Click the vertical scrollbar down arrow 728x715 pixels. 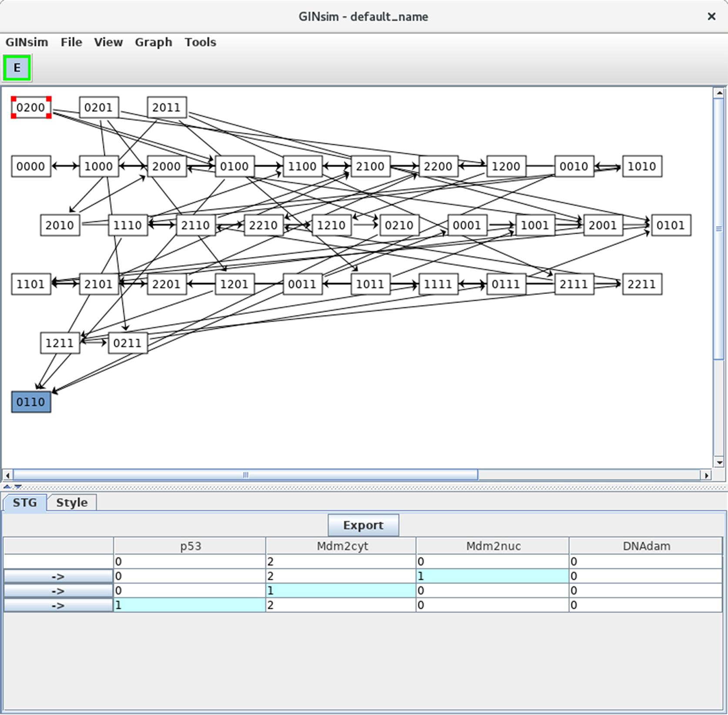click(x=719, y=462)
